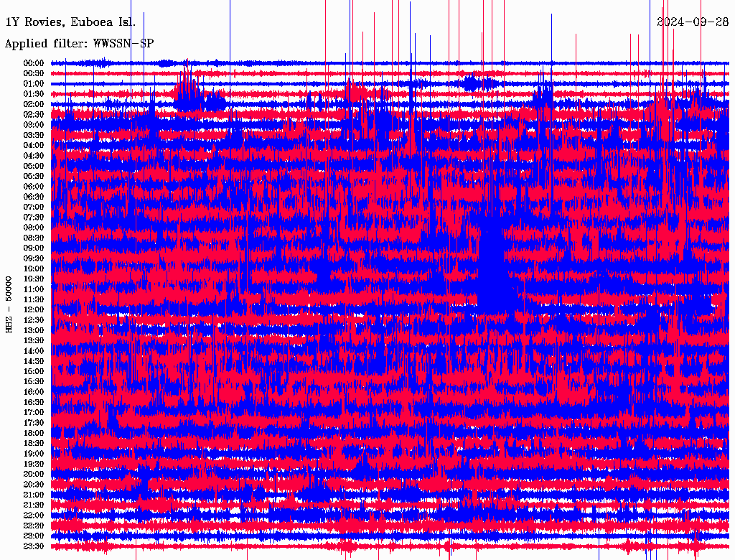Click the 12:30 time label
Viewport: 735px width, 560px height.
pos(34,320)
